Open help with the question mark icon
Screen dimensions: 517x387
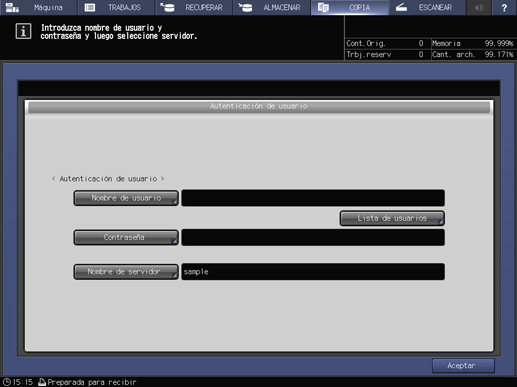pos(504,7)
